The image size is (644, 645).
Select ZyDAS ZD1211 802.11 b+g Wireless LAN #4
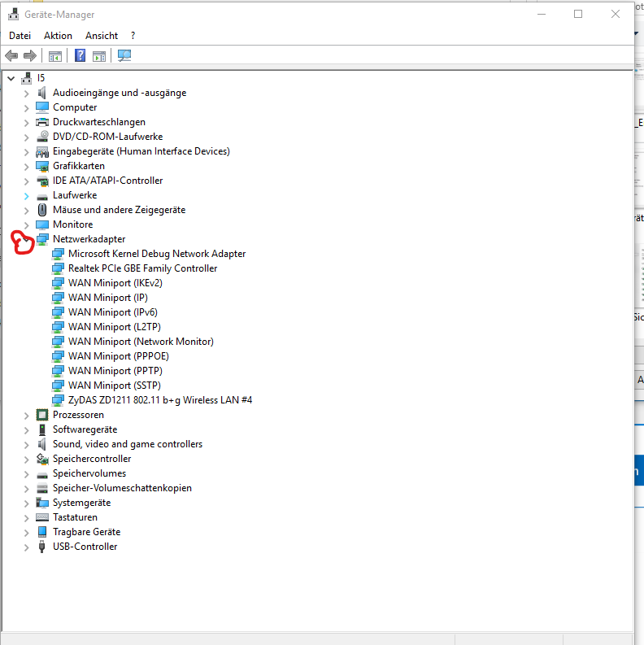point(160,400)
